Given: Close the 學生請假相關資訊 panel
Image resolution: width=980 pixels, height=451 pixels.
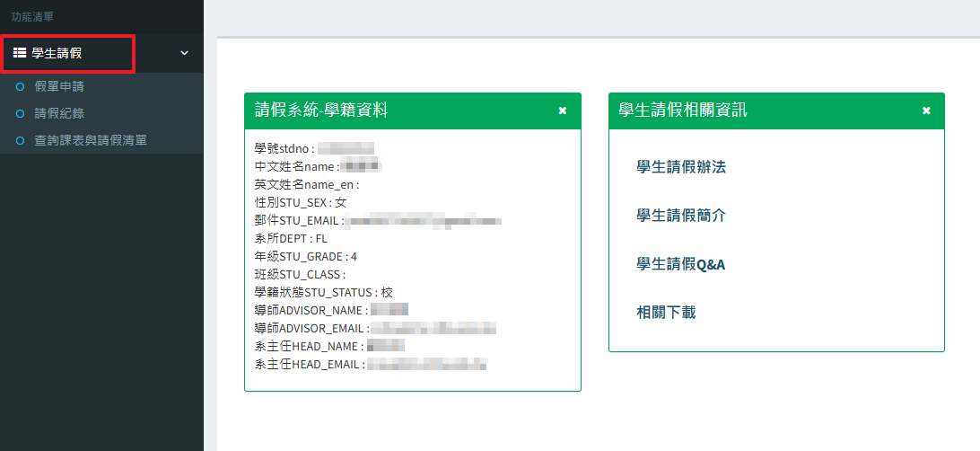Looking at the screenshot, I should [926, 111].
